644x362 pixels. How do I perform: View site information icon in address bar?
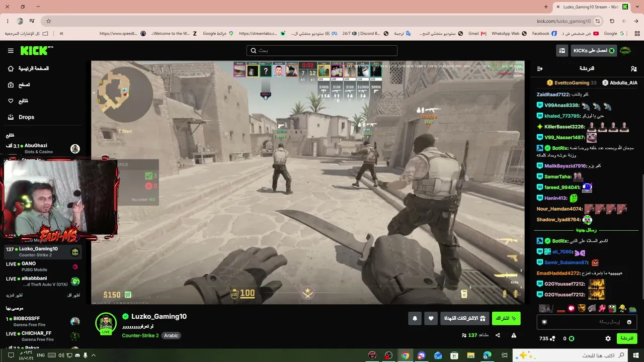(598, 21)
